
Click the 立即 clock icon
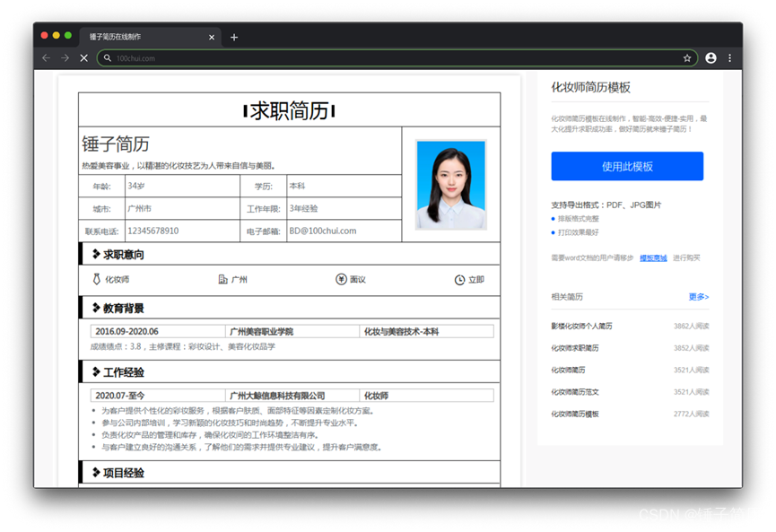point(459,280)
